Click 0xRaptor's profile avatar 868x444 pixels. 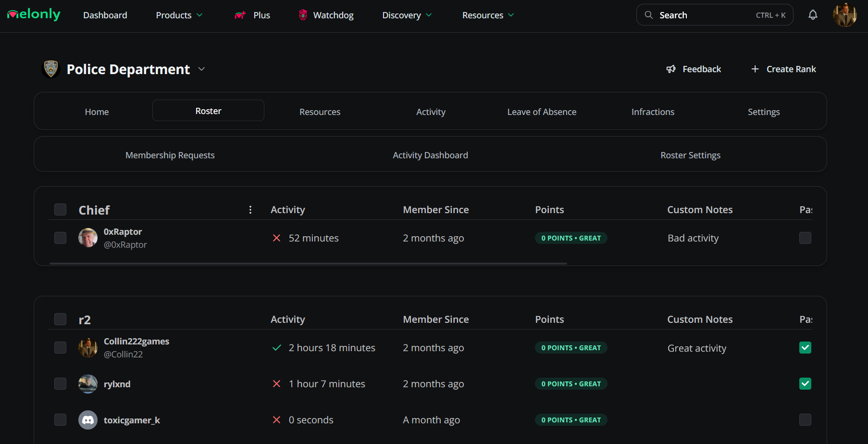[88, 238]
